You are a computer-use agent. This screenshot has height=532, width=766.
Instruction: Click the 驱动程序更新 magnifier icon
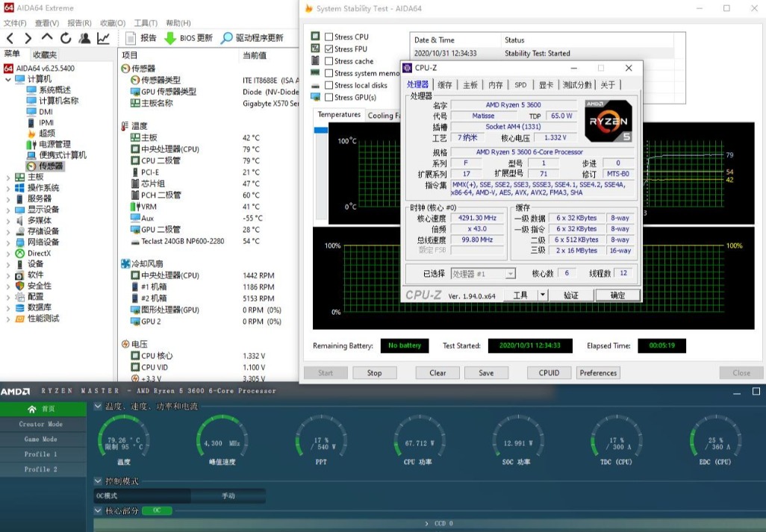[x=226, y=38]
